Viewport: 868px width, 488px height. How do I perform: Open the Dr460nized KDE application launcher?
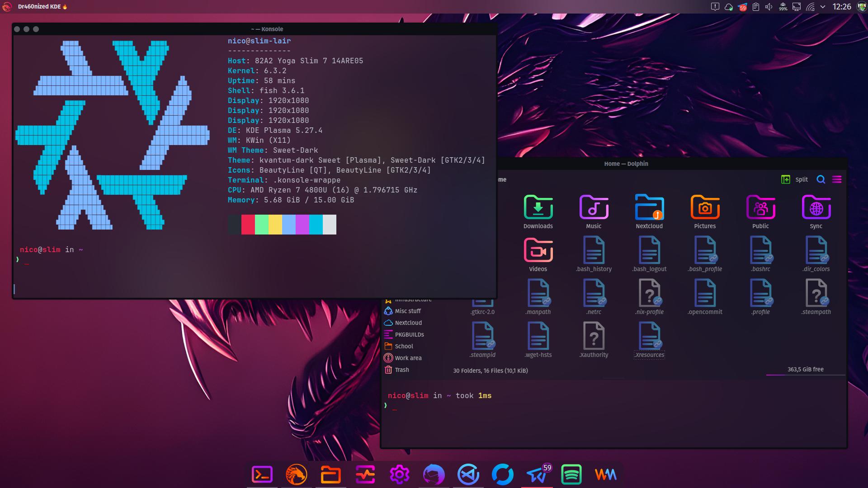pyautogui.click(x=7, y=7)
